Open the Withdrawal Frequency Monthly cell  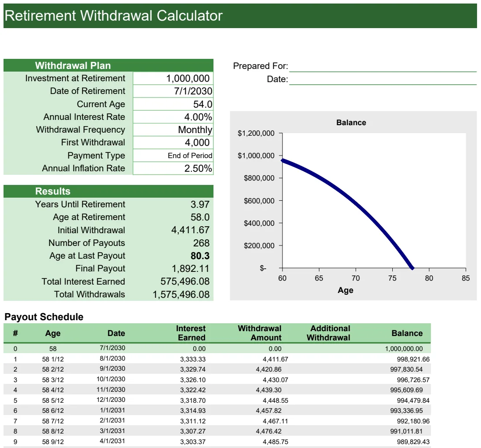pos(173,130)
